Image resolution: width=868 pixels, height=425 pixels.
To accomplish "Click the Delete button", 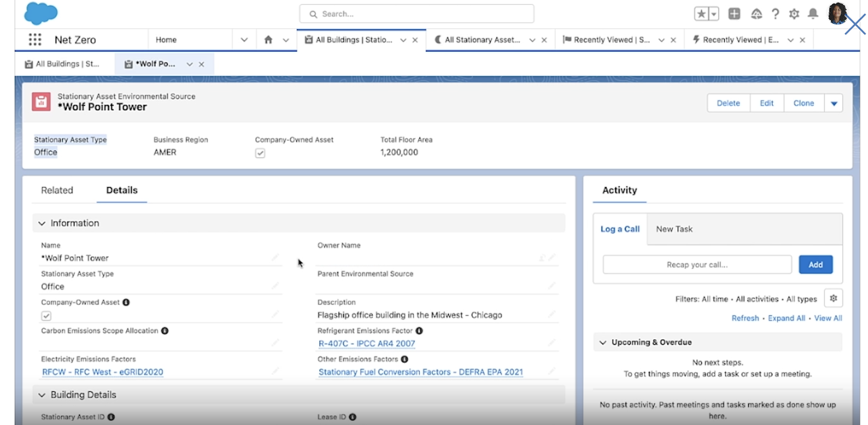I will pyautogui.click(x=729, y=103).
